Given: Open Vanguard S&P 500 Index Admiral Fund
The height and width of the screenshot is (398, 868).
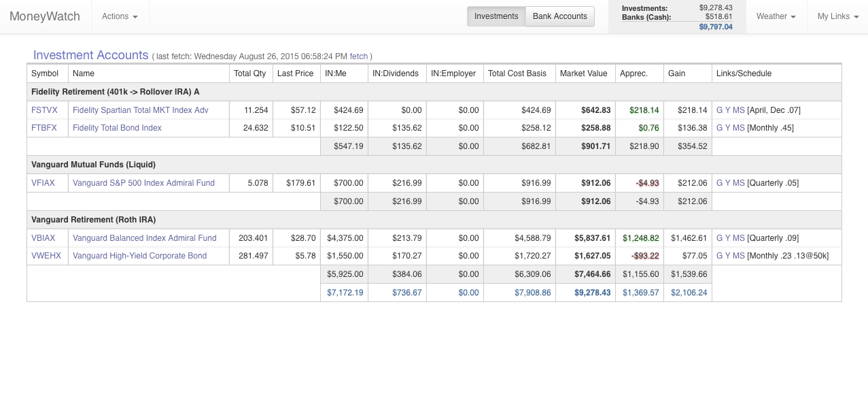Looking at the screenshot, I should 143,183.
